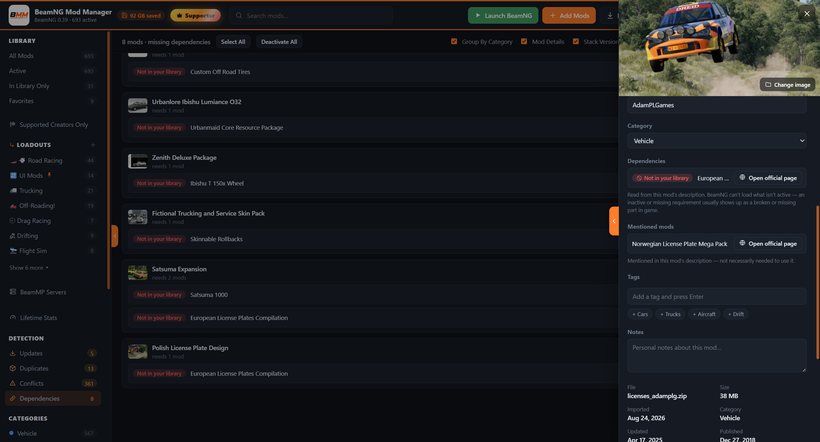Click Select All button
Screen dimensions: 820x442
233,42
